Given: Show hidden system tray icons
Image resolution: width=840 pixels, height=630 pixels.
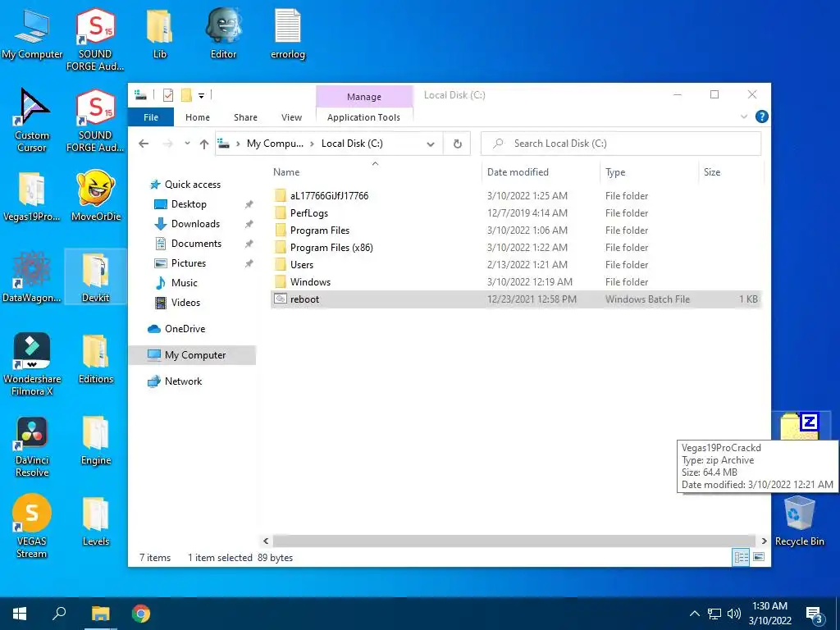Looking at the screenshot, I should coord(694,614).
